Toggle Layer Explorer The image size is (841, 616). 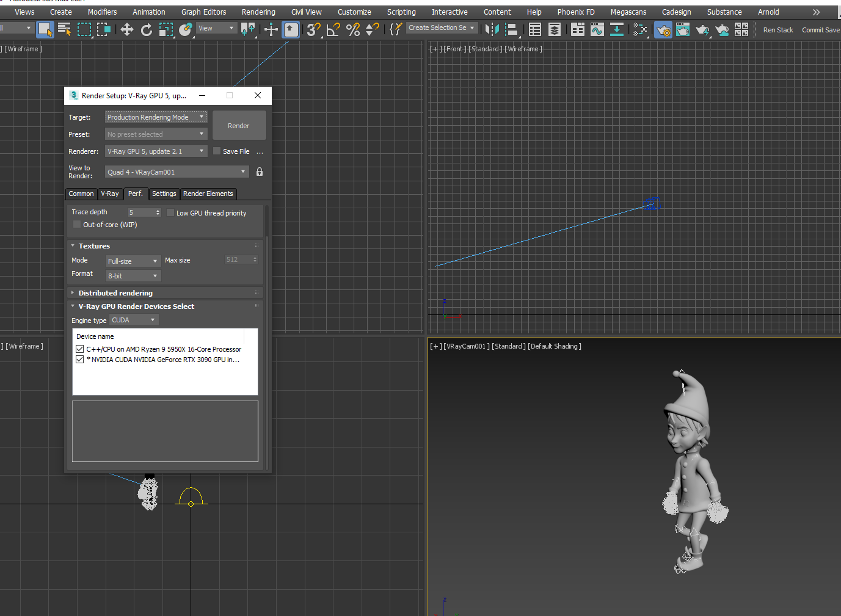555,29
